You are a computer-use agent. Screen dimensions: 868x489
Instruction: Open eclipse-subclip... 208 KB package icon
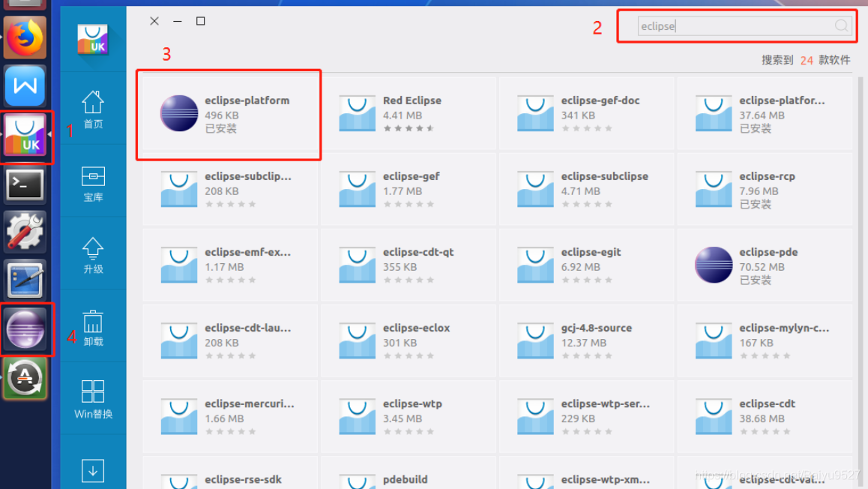(x=179, y=189)
